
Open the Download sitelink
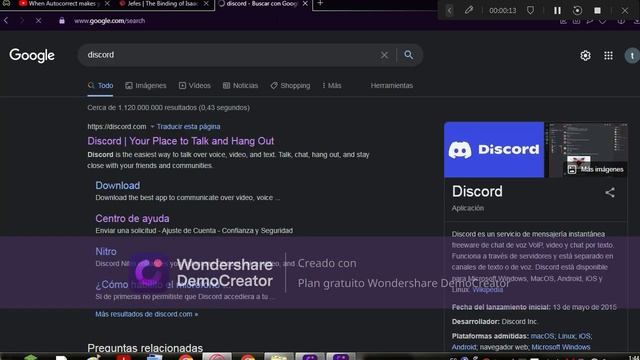coord(118,186)
